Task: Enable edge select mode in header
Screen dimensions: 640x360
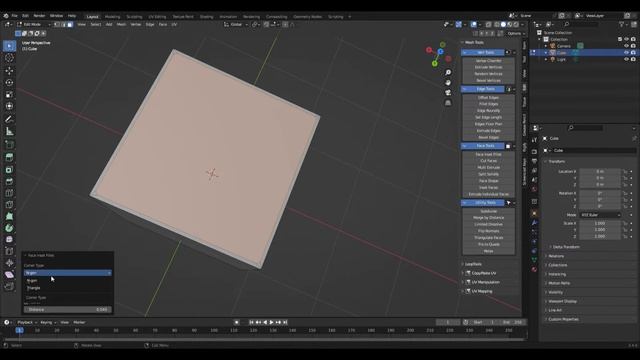Action: [63, 24]
